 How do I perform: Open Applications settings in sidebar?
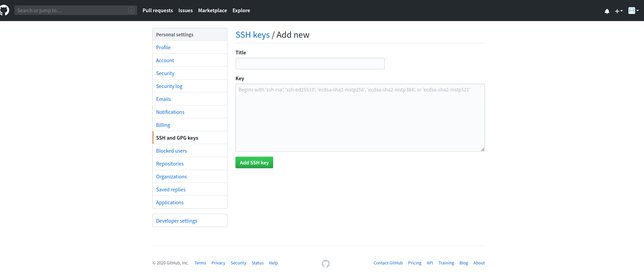pos(190,202)
